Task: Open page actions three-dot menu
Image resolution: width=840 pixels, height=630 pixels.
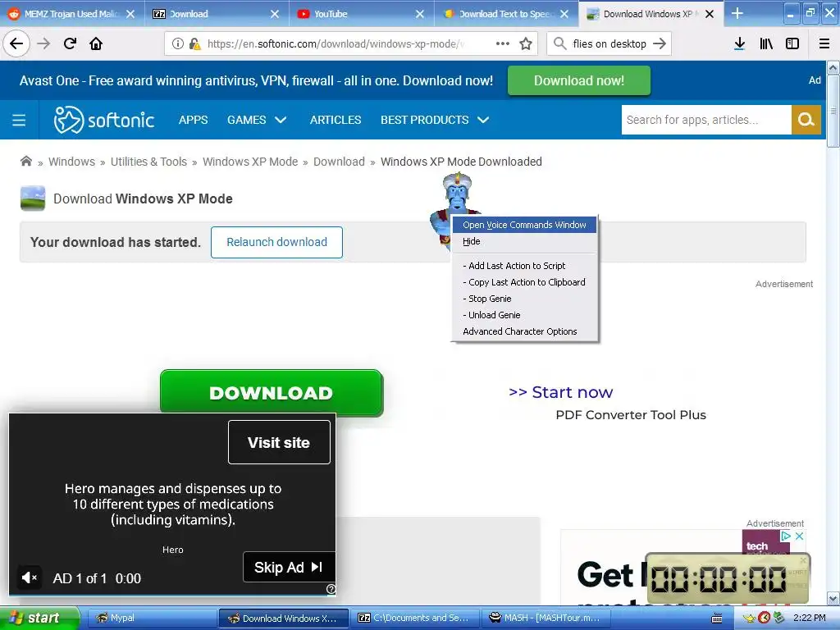Action: coord(503,44)
